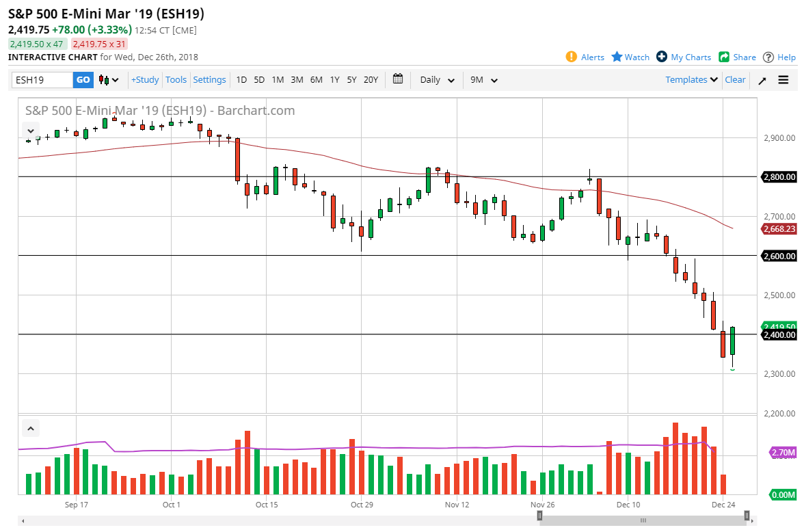
Task: Open the hamburger chart menu
Action: click(783, 79)
